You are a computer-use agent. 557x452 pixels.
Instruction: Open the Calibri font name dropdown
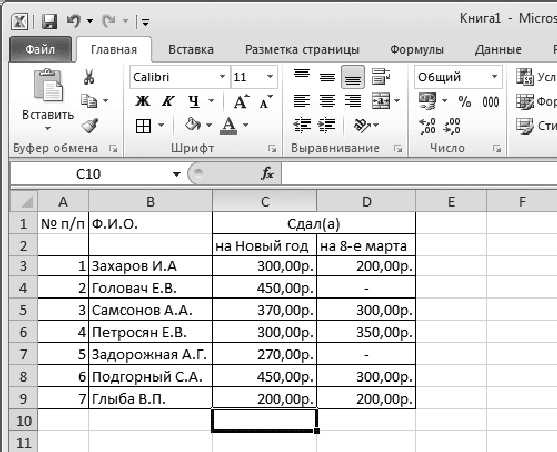[222, 77]
